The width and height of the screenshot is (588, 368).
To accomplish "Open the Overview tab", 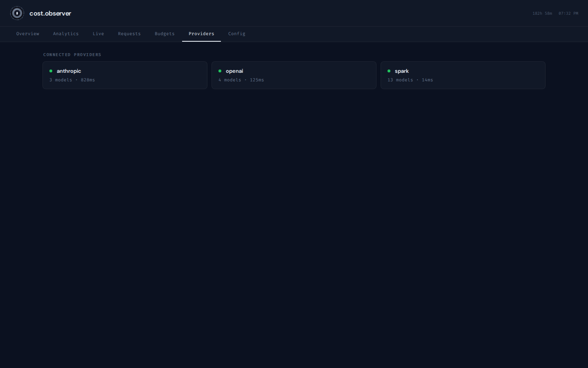I will [28, 34].
